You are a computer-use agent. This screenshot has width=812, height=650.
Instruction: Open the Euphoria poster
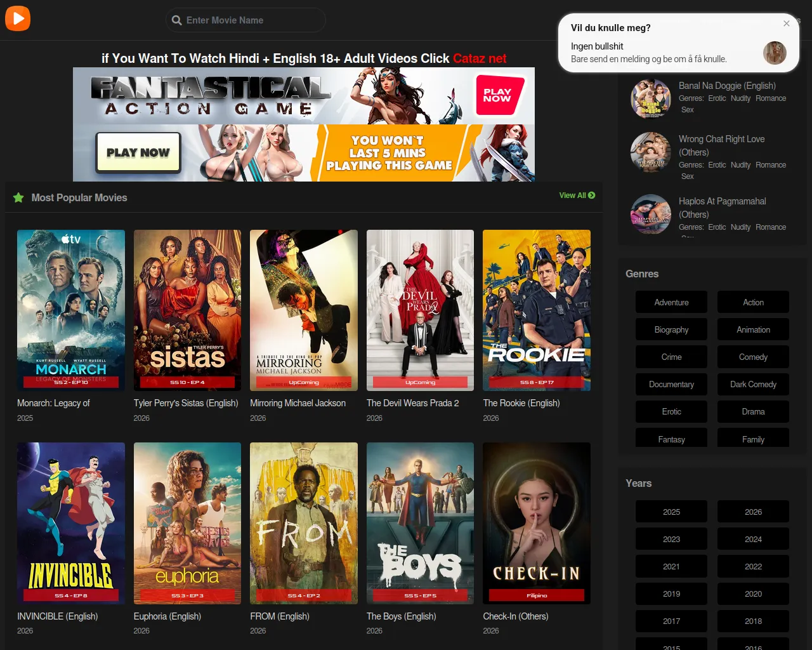[187, 523]
